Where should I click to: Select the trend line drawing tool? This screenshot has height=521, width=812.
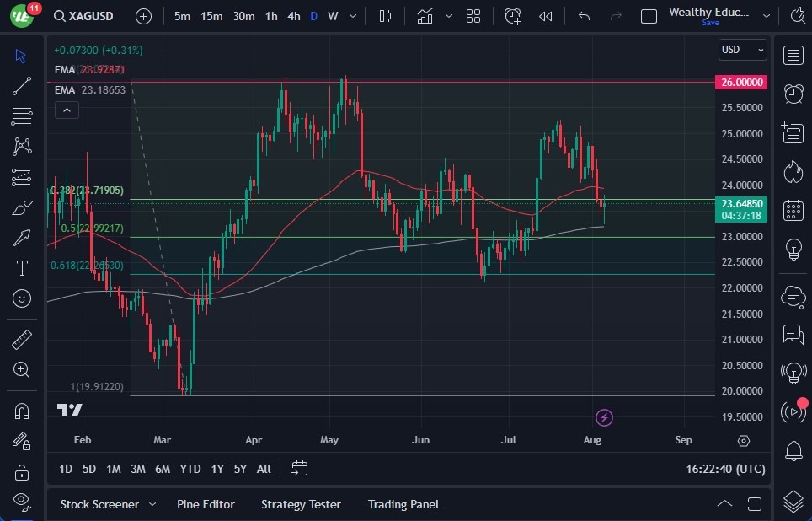pyautogui.click(x=22, y=85)
